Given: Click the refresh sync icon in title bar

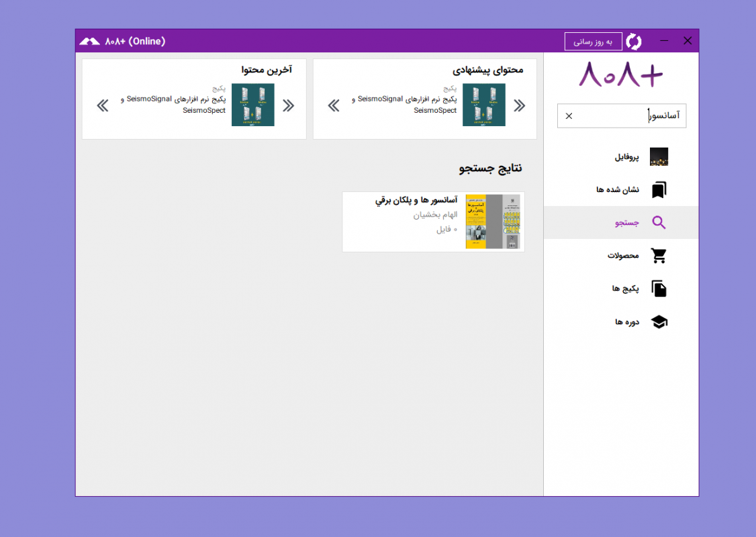Looking at the screenshot, I should pyautogui.click(x=633, y=42).
